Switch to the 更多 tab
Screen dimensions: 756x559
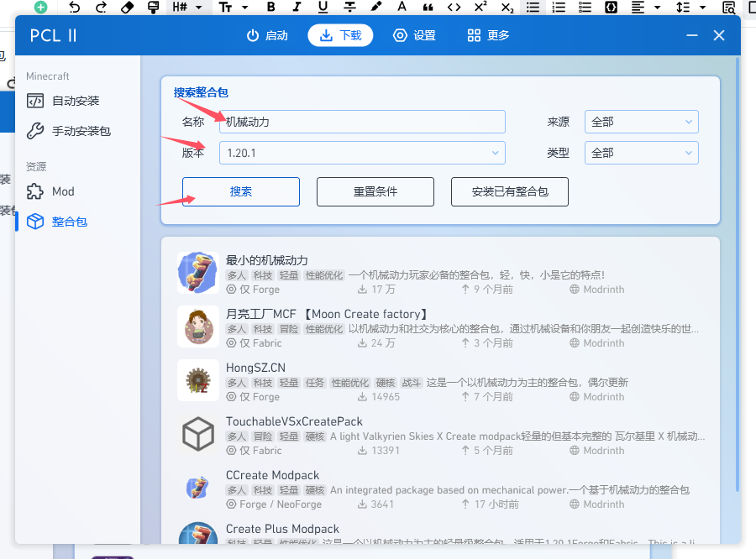(x=488, y=35)
